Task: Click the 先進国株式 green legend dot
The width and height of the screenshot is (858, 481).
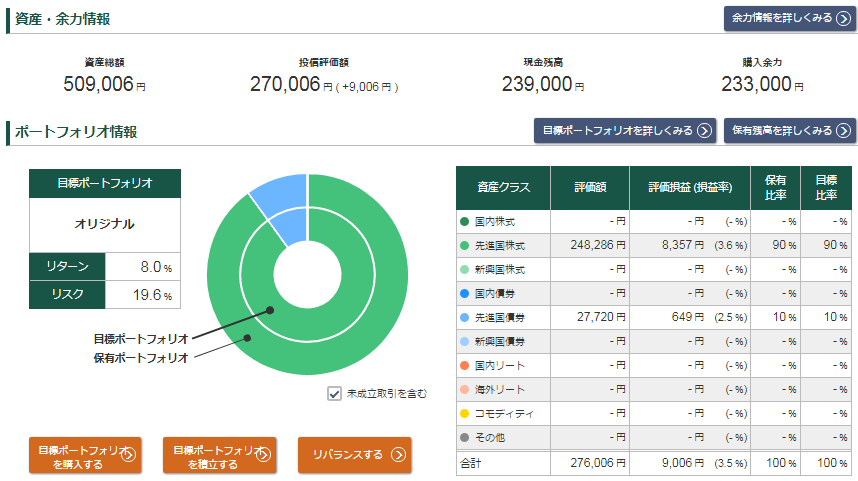Action: coord(465,246)
